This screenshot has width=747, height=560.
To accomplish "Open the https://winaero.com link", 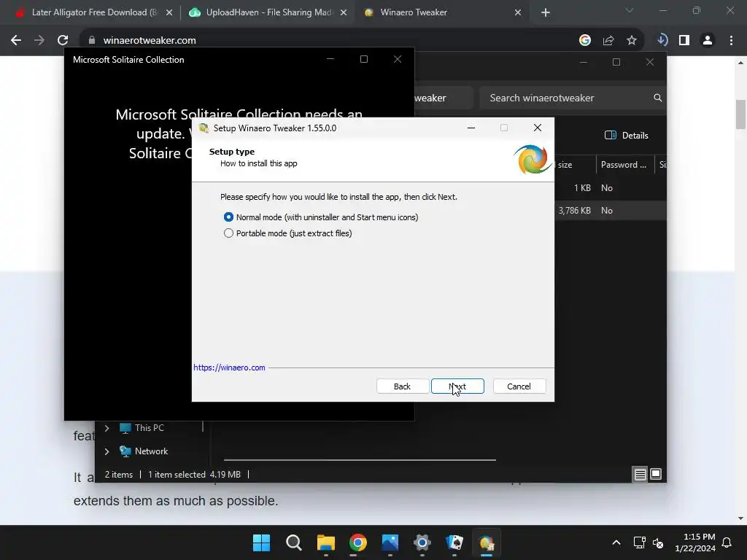I will (229, 367).
